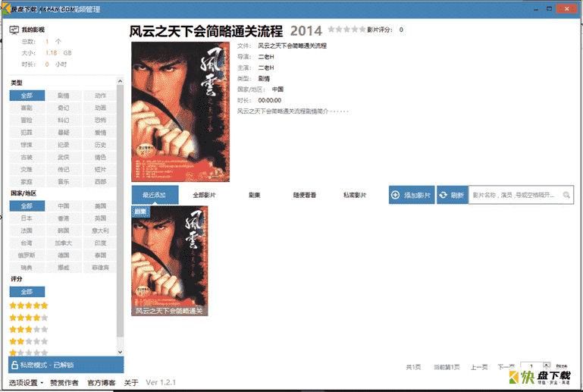
Task: Click the 添加影片 add movie button
Action: coord(412,195)
